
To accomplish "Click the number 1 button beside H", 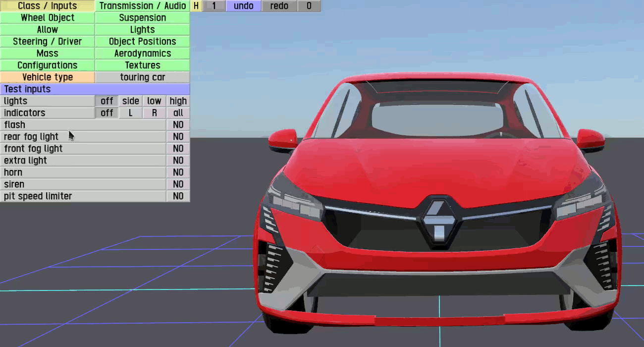I will 214,6.
